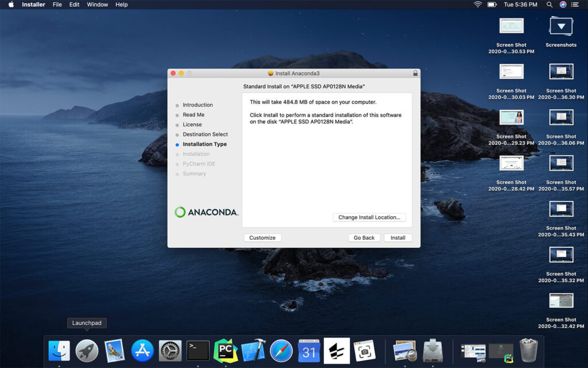The image size is (588, 368).
Task: Click the Summary step label
Action: click(x=194, y=174)
